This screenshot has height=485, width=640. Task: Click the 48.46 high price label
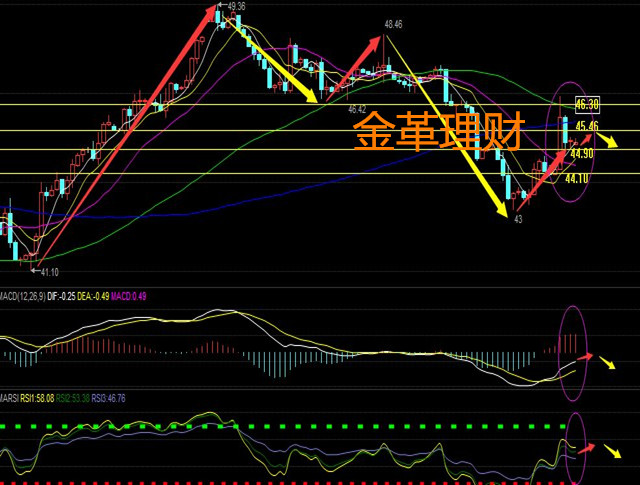point(392,24)
